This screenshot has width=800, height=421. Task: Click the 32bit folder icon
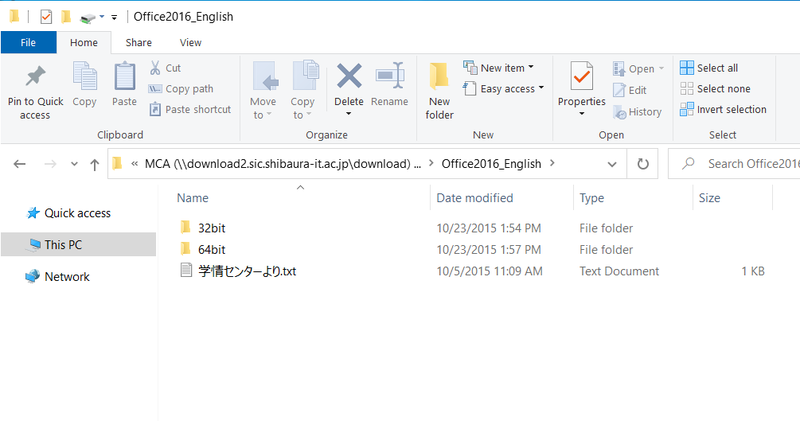186,227
